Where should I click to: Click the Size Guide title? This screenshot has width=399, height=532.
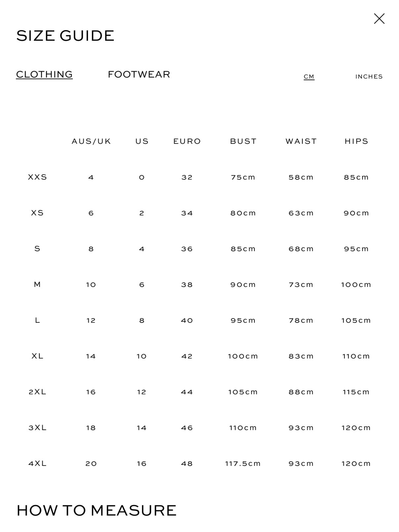[65, 36]
